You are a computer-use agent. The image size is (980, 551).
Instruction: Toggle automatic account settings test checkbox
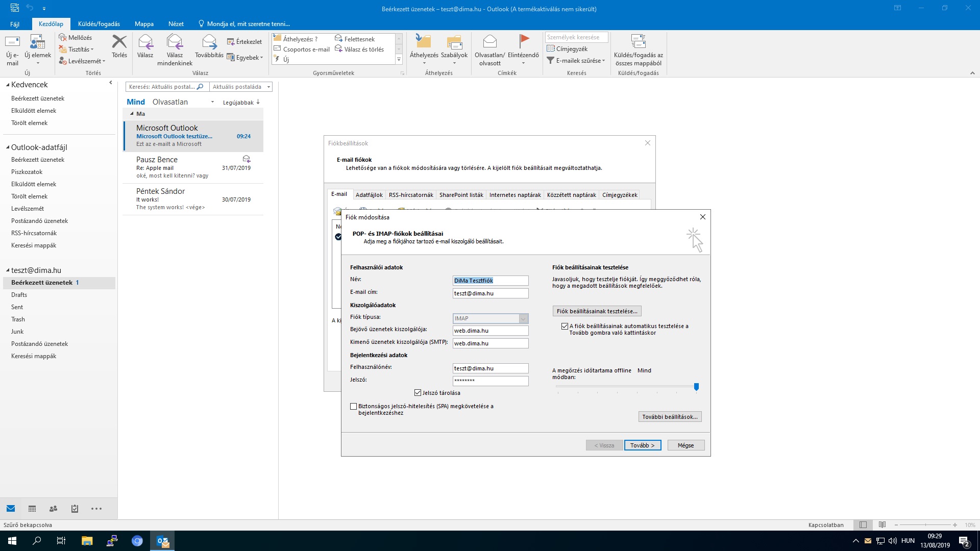pyautogui.click(x=565, y=327)
